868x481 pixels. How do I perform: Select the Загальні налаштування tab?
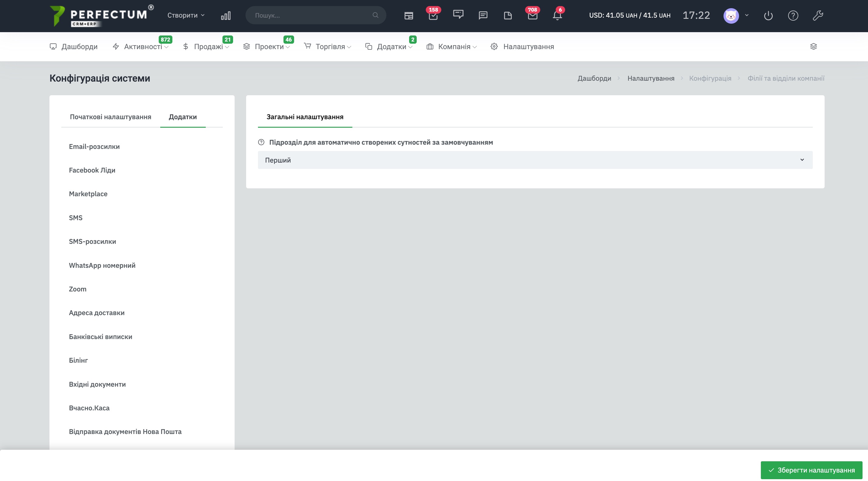tap(305, 117)
